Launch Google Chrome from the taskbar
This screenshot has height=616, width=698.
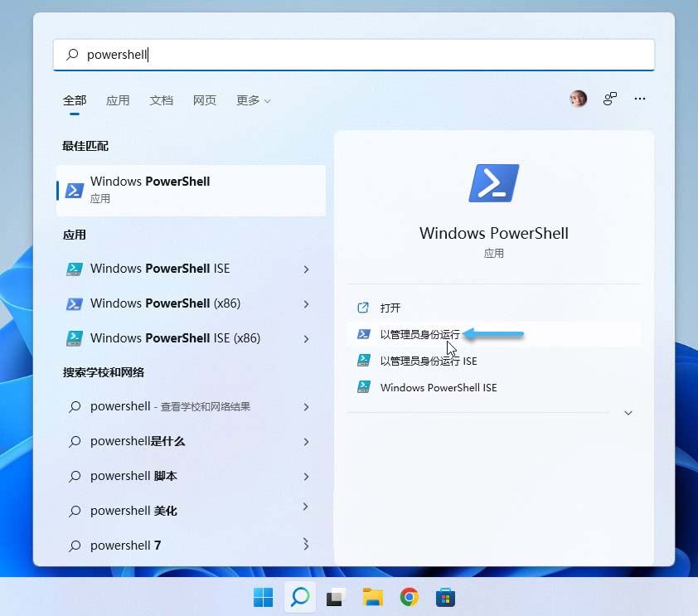409,597
